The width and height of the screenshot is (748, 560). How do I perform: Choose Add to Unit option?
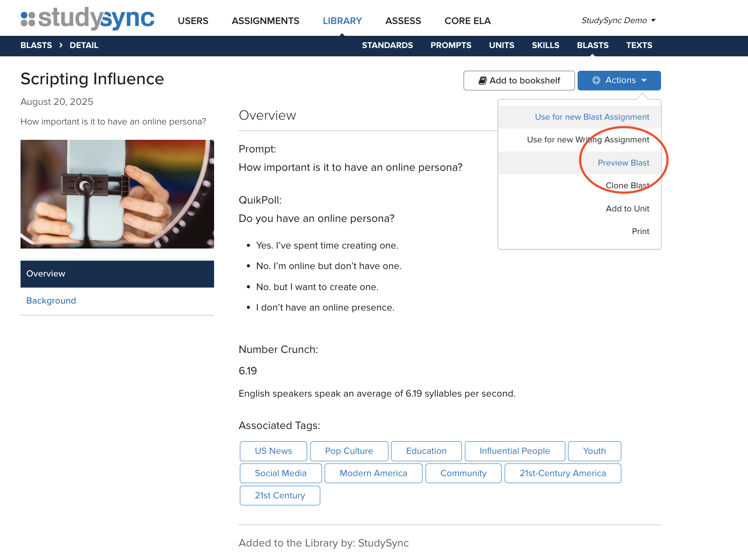click(627, 209)
